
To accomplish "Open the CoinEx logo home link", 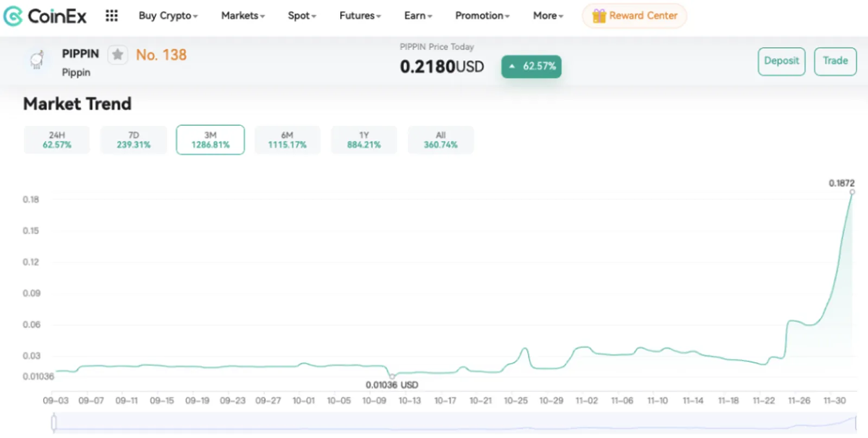I will pyautogui.click(x=45, y=16).
